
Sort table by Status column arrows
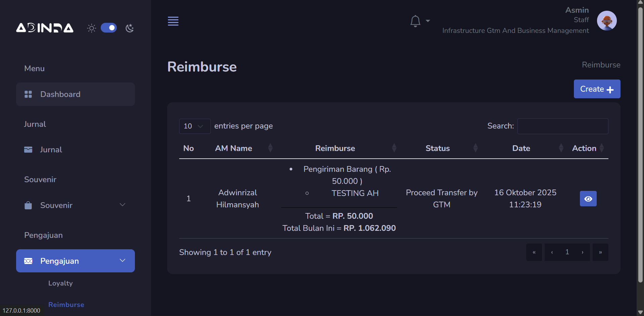[475, 148]
